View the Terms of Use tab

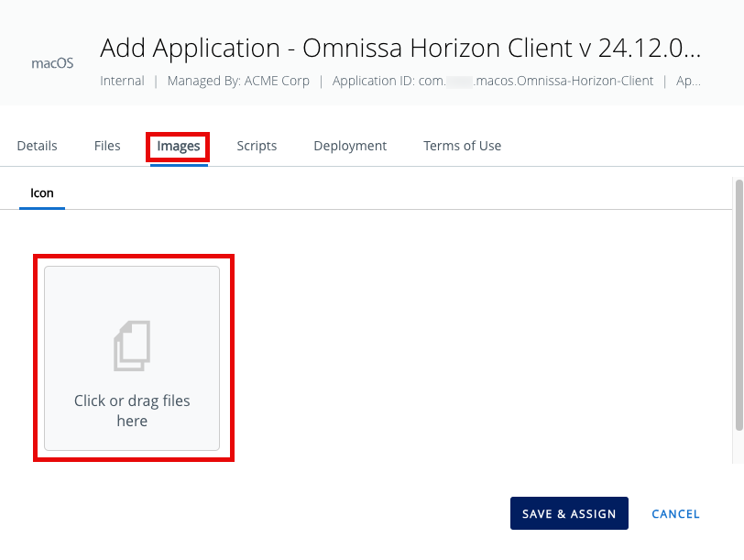(462, 146)
